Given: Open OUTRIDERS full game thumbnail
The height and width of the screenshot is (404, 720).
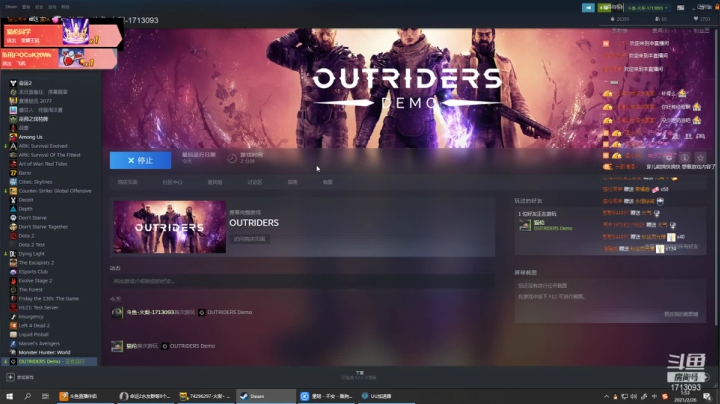Looking at the screenshot, I should 169,227.
